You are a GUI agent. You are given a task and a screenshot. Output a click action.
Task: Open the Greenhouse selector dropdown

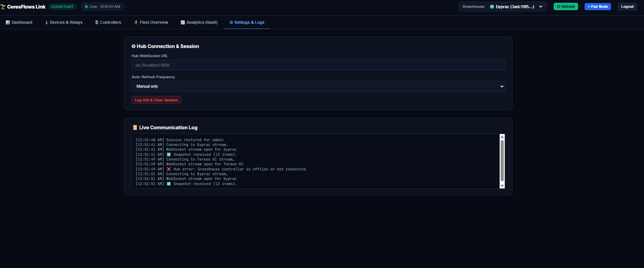503,7
